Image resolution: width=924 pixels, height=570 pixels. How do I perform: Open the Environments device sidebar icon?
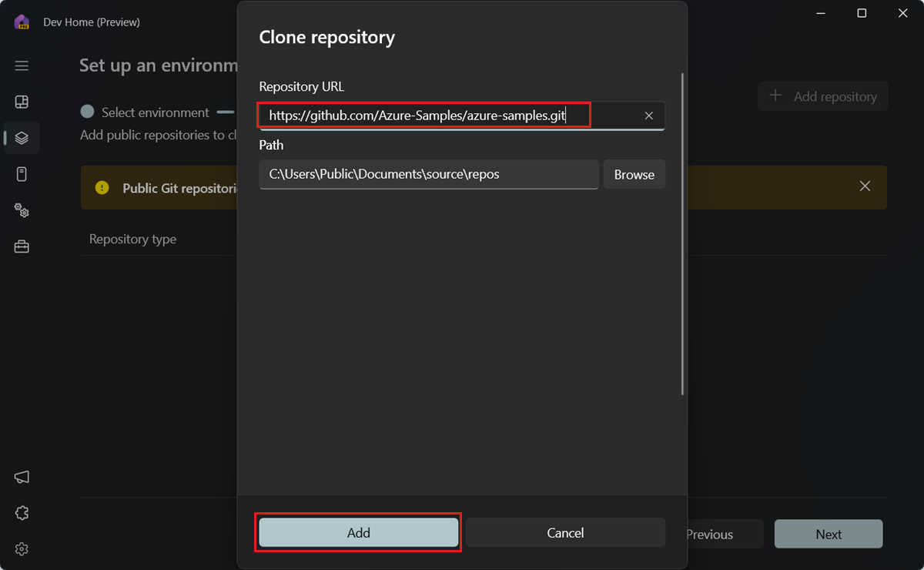click(x=22, y=174)
